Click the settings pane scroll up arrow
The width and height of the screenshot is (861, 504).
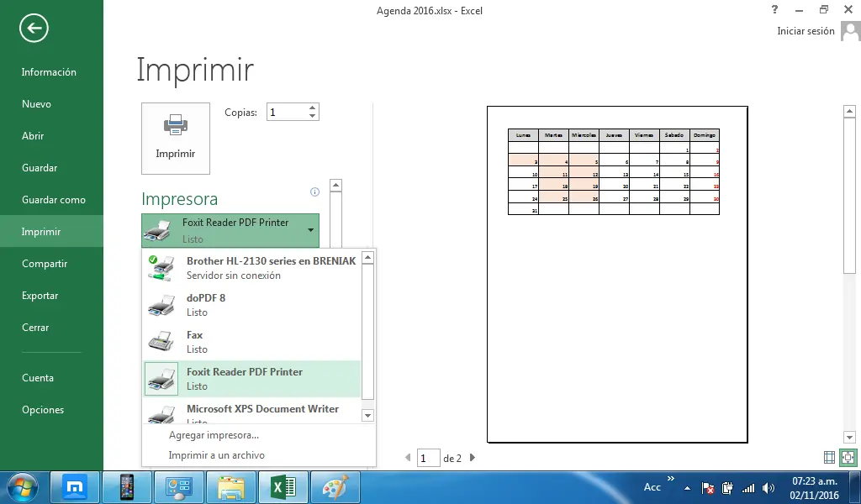[336, 186]
